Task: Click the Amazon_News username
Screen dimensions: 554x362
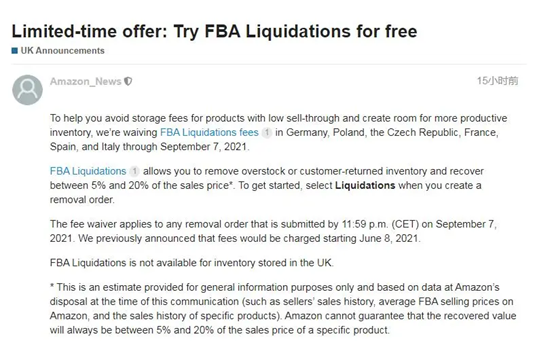Action: [86, 82]
